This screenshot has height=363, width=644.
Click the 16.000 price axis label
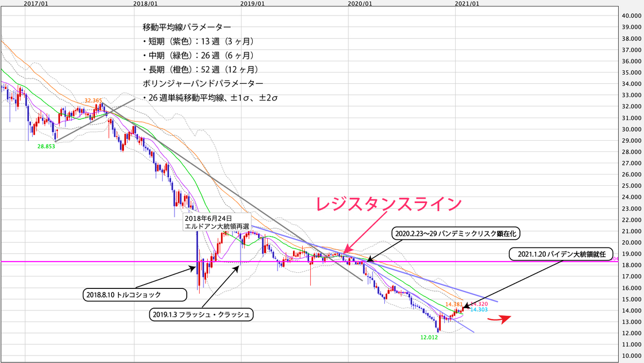pyautogui.click(x=632, y=288)
